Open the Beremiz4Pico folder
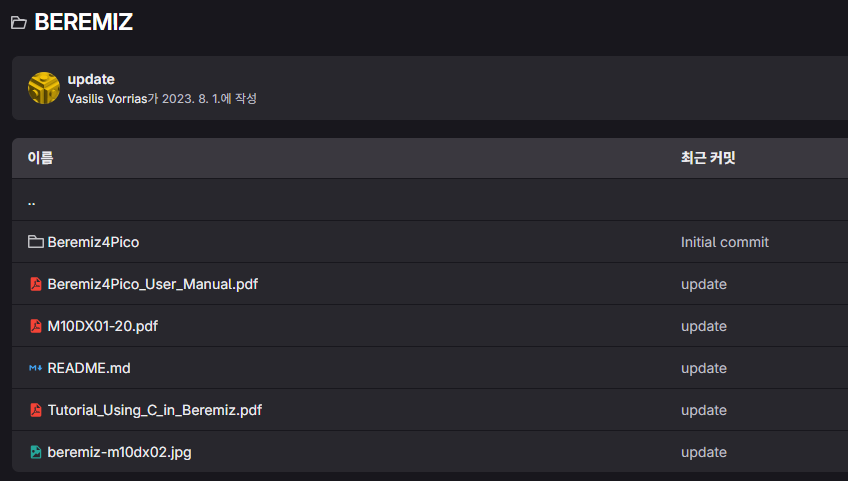This screenshot has height=481, width=848. (93, 242)
